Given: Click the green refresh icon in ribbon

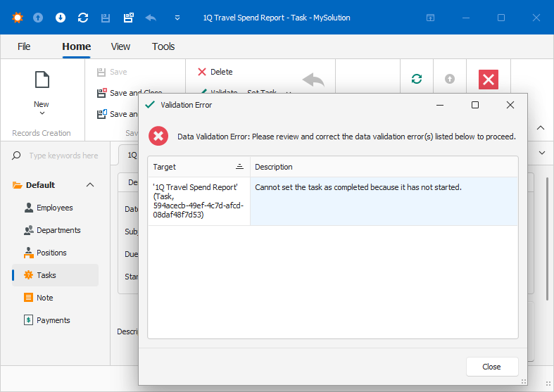Looking at the screenshot, I should [x=417, y=79].
